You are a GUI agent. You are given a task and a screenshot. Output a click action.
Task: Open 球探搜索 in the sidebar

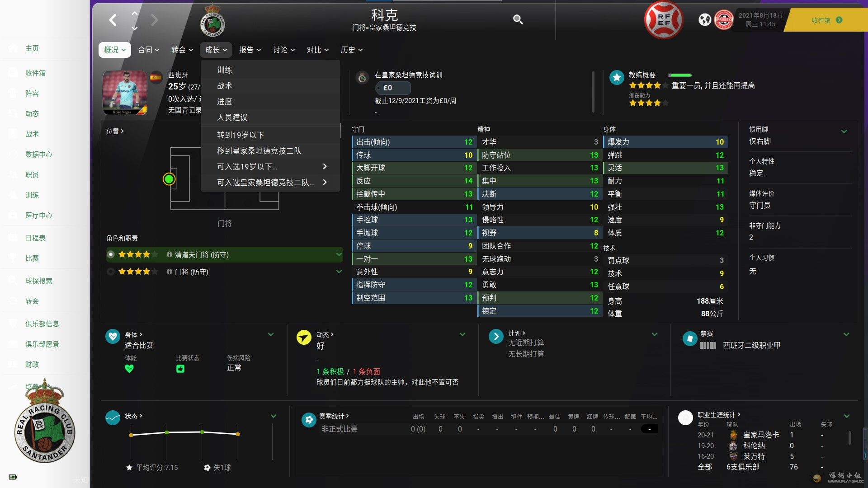(39, 281)
